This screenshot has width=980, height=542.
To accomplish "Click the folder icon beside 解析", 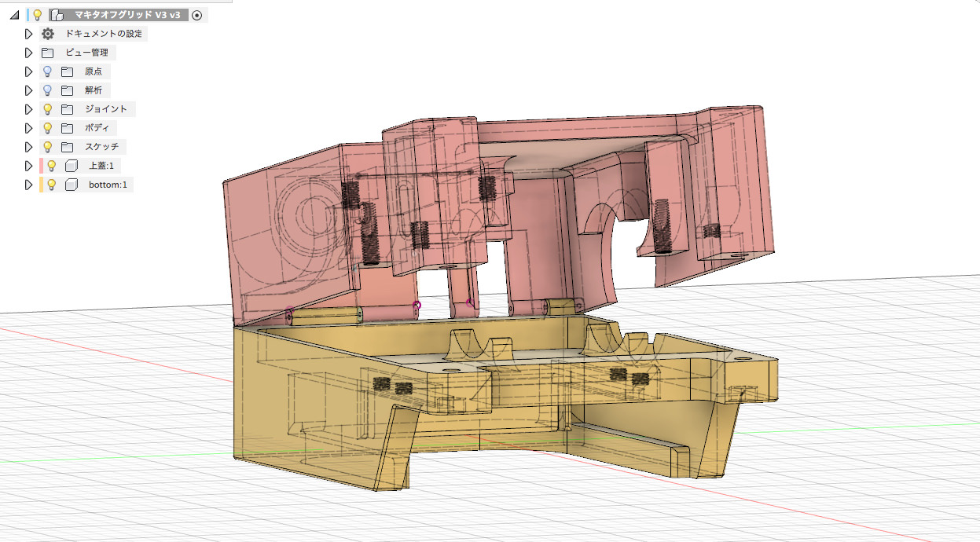I will 67,90.
